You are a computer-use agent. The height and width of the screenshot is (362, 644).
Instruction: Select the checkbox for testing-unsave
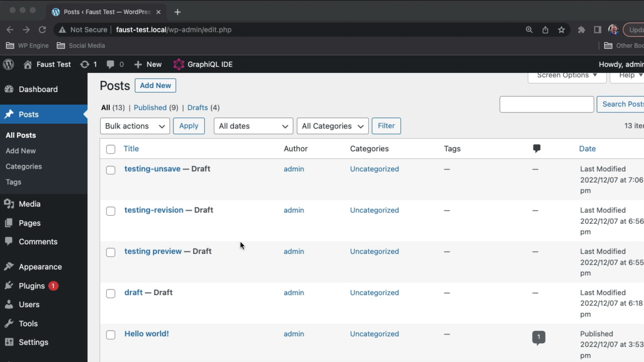pos(110,170)
